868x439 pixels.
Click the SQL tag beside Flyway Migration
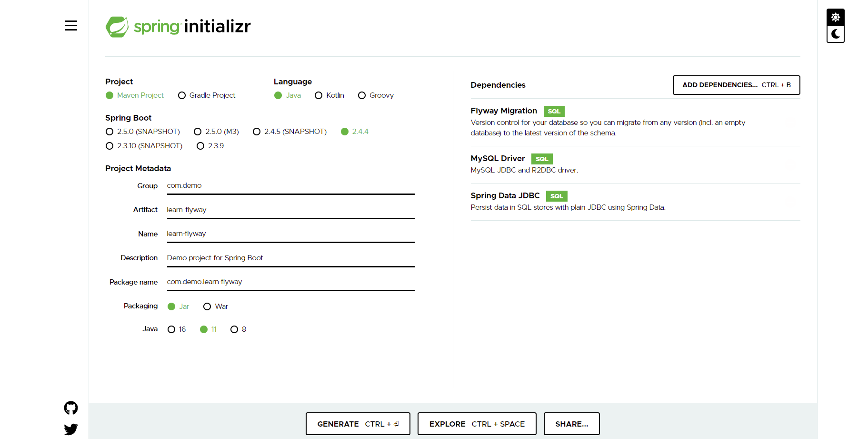coord(554,111)
